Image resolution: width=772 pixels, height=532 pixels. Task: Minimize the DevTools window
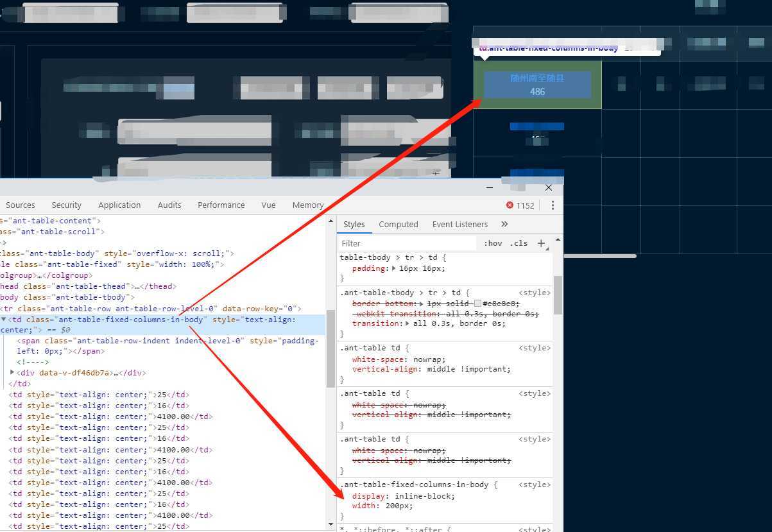click(x=490, y=187)
